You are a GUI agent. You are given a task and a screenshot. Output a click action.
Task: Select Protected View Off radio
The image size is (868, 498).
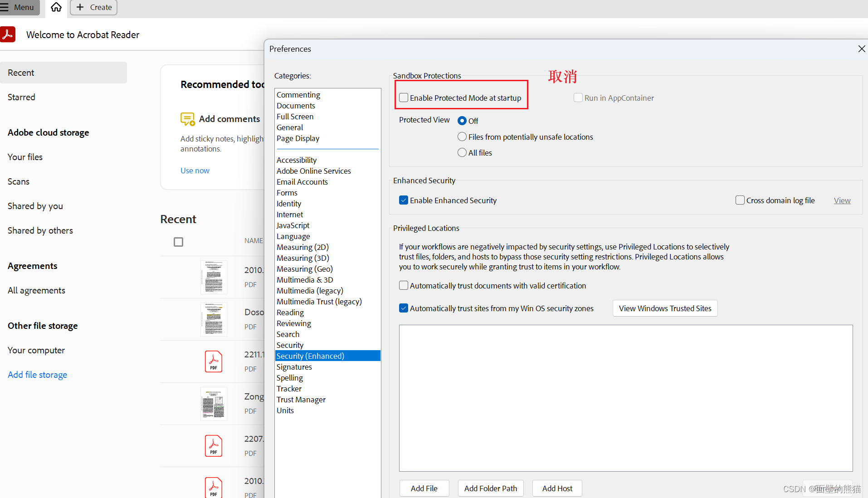(462, 121)
